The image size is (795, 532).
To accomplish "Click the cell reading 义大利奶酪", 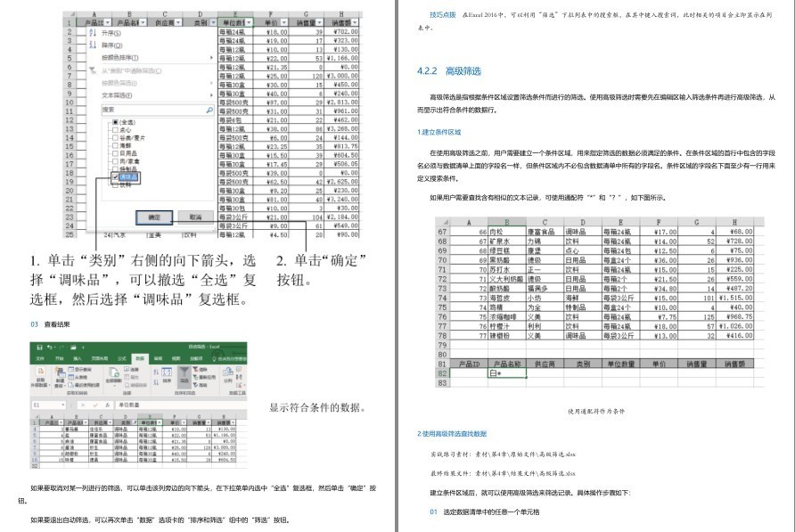I will point(507,279).
